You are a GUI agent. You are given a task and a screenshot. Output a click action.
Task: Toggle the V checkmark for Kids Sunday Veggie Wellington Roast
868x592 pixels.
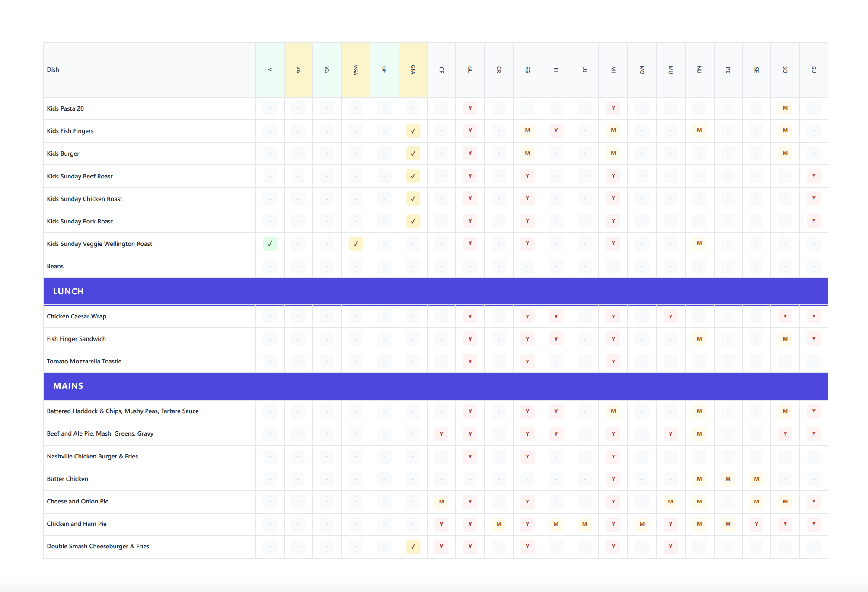click(x=270, y=243)
